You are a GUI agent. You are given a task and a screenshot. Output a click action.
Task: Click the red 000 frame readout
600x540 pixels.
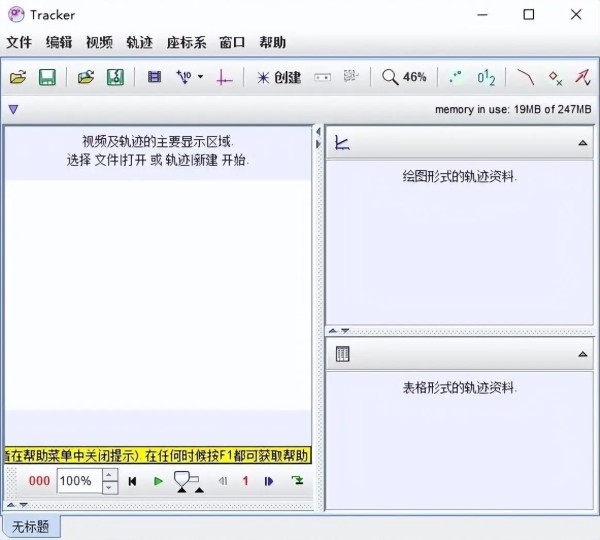coord(39,481)
